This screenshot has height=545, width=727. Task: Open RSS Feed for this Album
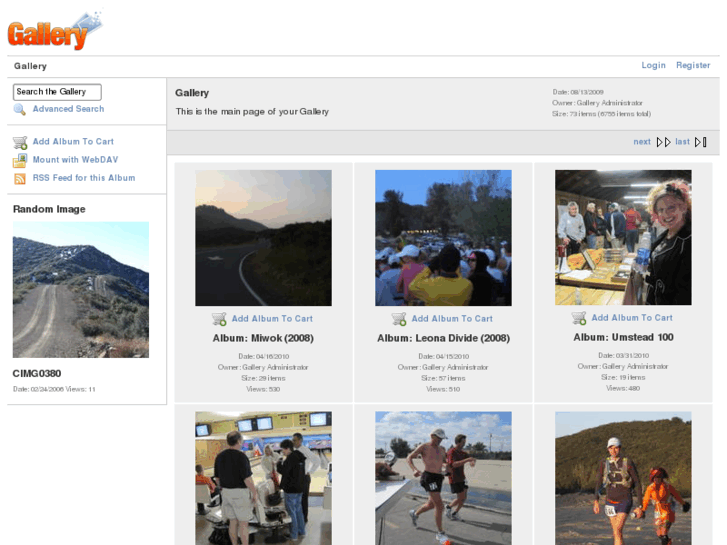click(x=83, y=178)
